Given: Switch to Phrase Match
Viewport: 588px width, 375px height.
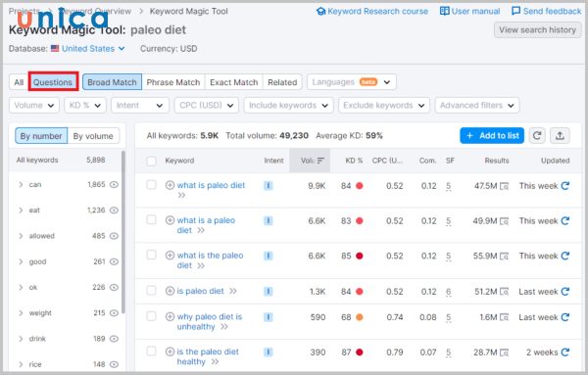Looking at the screenshot, I should point(173,82).
